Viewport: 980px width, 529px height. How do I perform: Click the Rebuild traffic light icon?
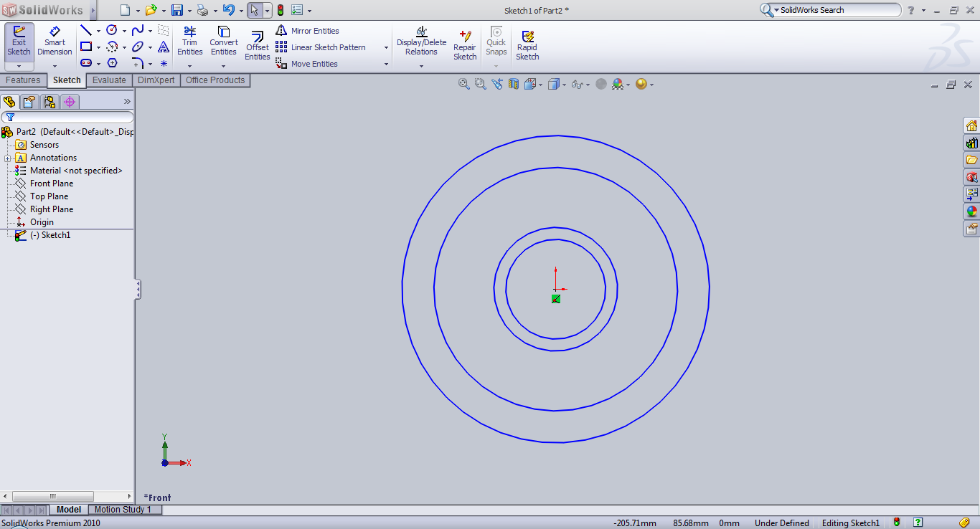click(280, 10)
